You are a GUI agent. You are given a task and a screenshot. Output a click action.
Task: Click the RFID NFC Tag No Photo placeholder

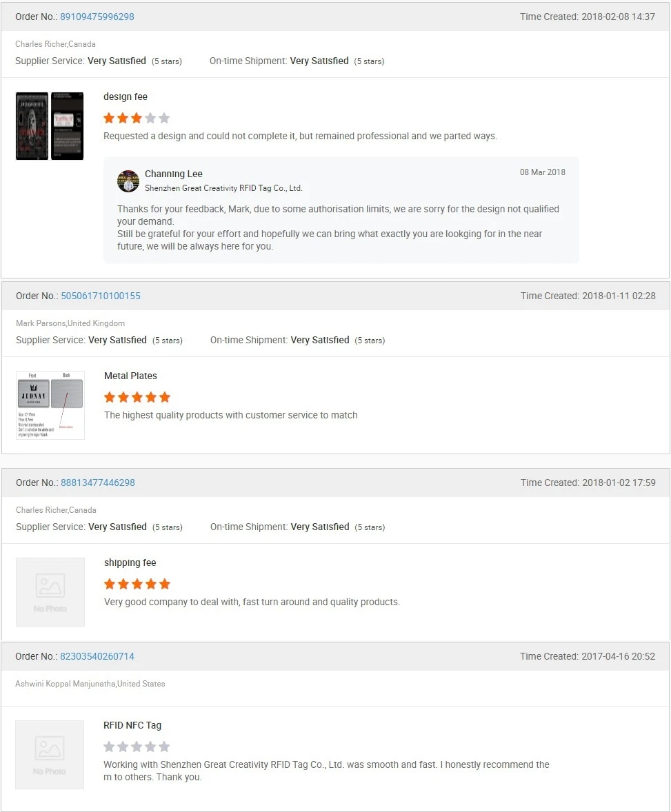50,755
